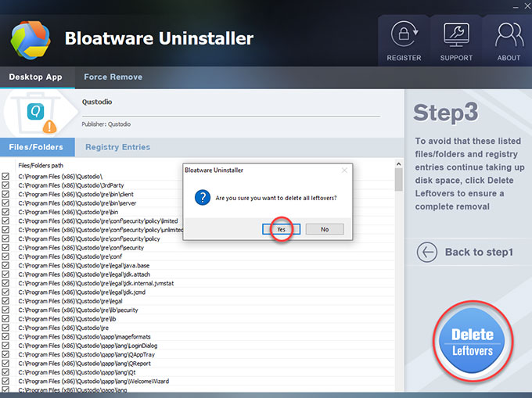Open the ABOUT people icon
The image size is (532, 398).
(x=509, y=34)
